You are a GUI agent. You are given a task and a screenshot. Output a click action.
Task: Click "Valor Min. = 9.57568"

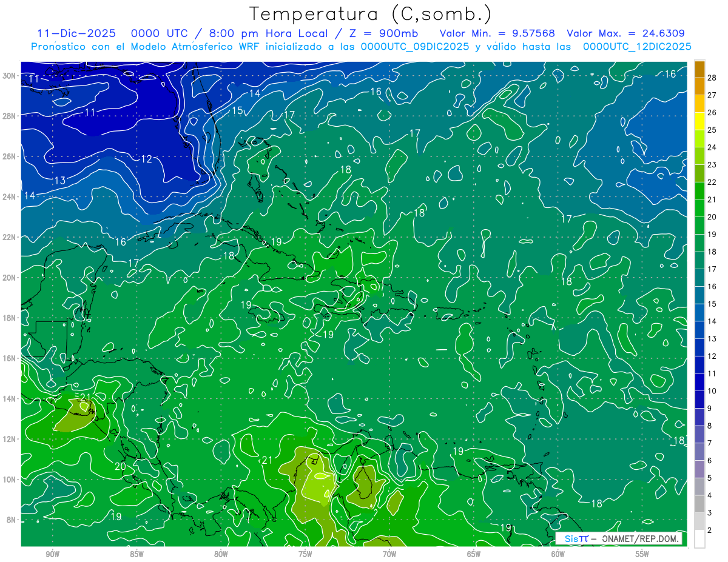click(497, 33)
